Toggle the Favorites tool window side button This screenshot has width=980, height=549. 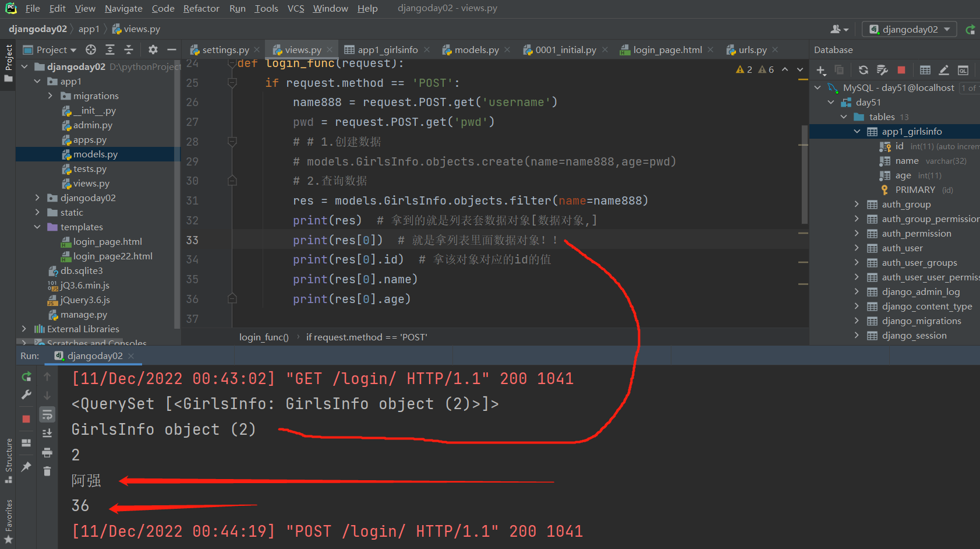click(8, 522)
